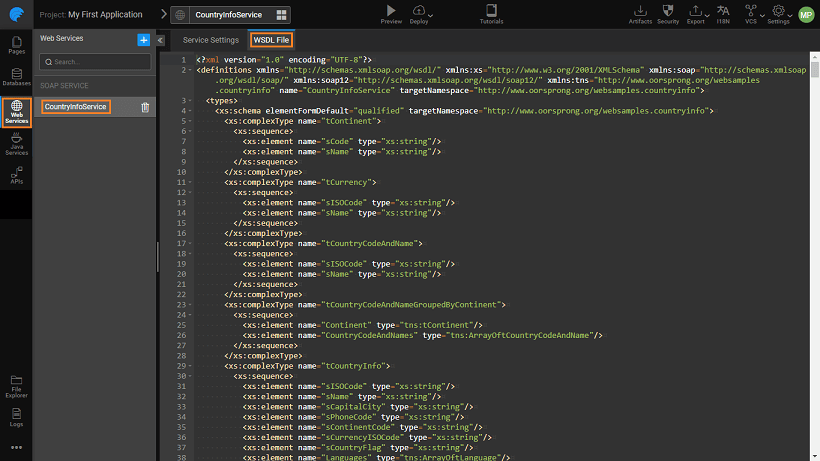Open the Deploy dropdown
The image size is (820, 461).
pyautogui.click(x=421, y=11)
